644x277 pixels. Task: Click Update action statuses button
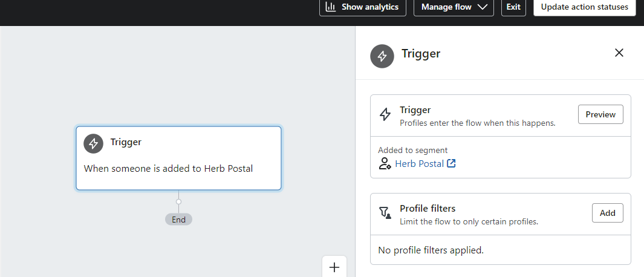pos(585,7)
